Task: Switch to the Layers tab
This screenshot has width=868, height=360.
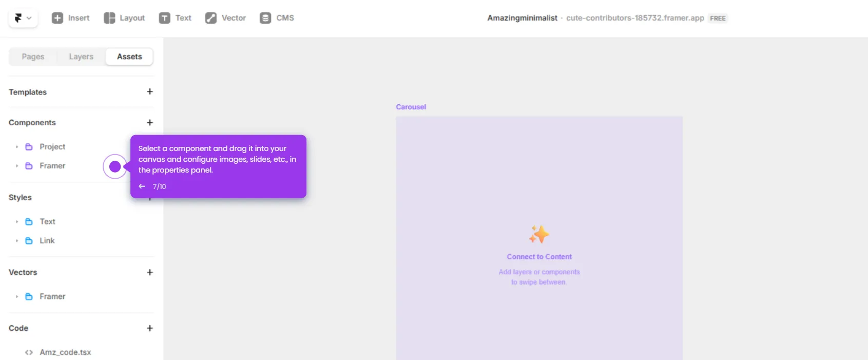Action: coord(81,56)
